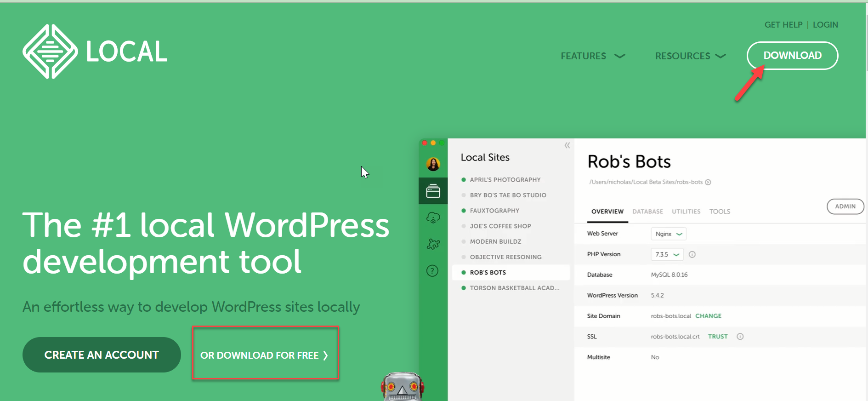The height and width of the screenshot is (401, 868).
Task: Select BRY BO'S TAE BO STUDIO site
Action: pyautogui.click(x=508, y=195)
